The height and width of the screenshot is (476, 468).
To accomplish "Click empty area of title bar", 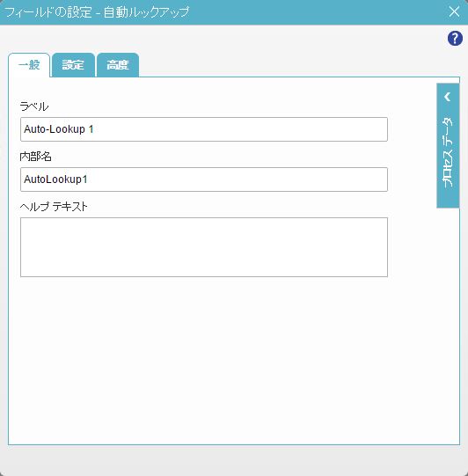I will pos(318,12).
